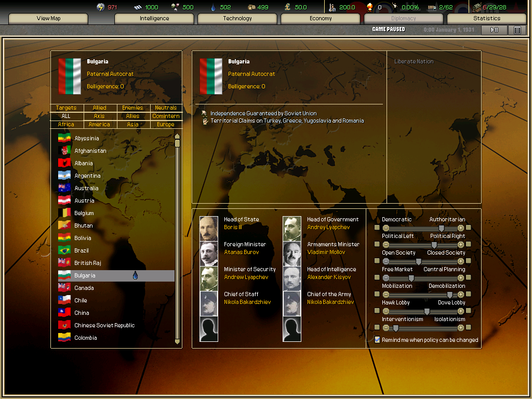The height and width of the screenshot is (399, 532).
Task: Click left checkbox on Political Left row
Action: 377,244
